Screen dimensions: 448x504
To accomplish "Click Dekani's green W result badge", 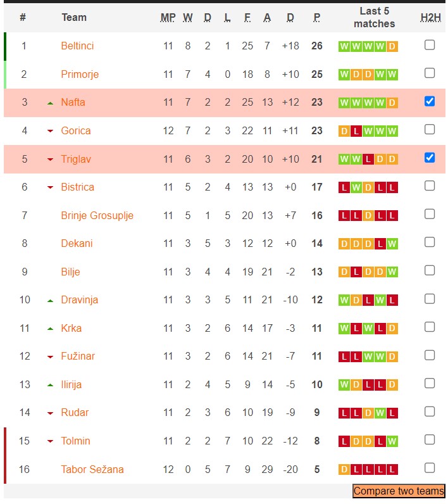I will (x=392, y=244).
